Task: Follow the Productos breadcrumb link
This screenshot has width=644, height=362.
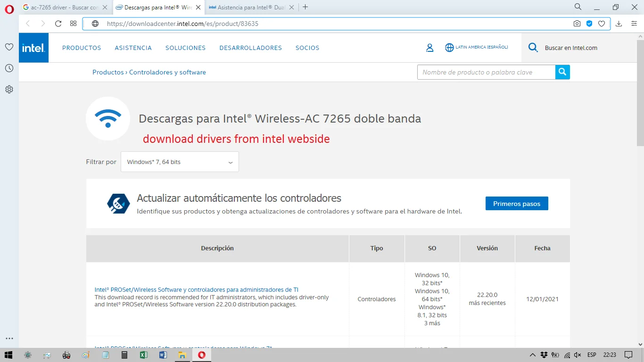Action: click(x=108, y=72)
